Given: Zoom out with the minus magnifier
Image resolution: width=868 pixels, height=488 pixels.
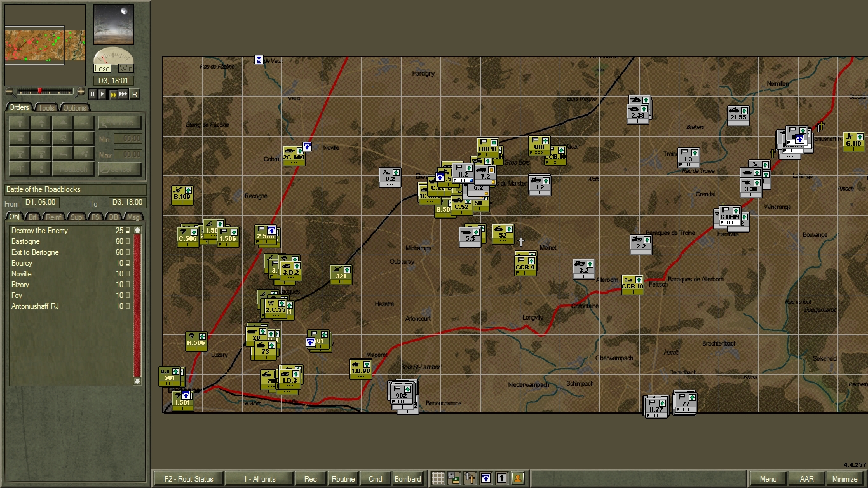Looking at the screenshot, I should (x=9, y=92).
